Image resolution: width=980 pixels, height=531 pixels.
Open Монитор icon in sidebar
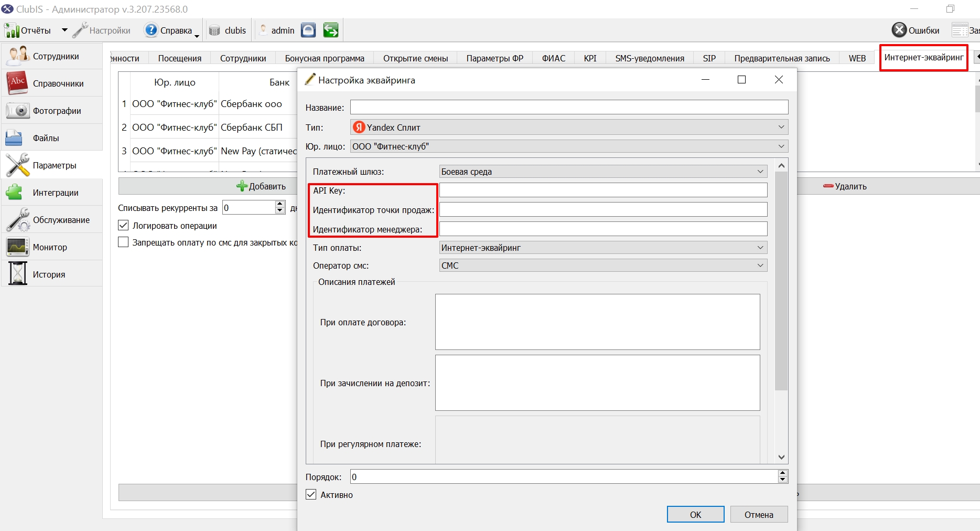(x=17, y=247)
